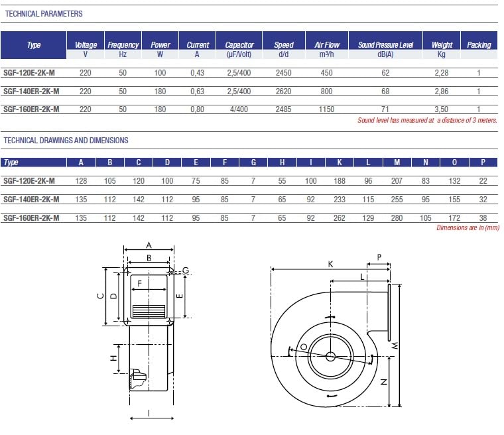Click the M dimension label beside the side drawing
The image size is (504, 435).
point(395,345)
